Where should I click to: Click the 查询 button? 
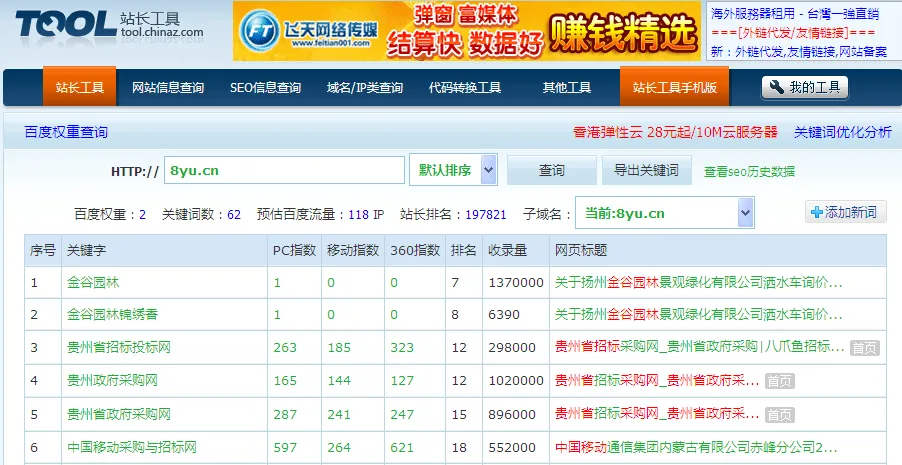point(551,170)
